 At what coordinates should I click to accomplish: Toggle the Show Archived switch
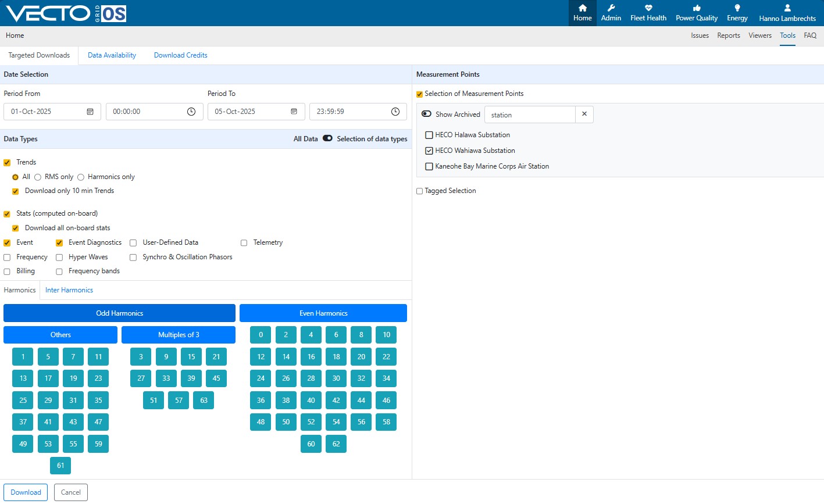(x=426, y=115)
